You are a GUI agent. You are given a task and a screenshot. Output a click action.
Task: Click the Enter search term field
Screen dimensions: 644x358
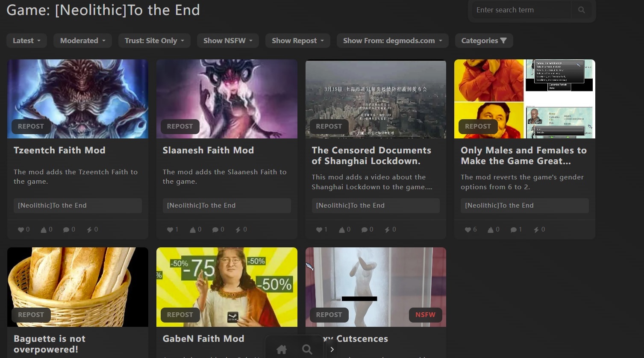tap(521, 10)
